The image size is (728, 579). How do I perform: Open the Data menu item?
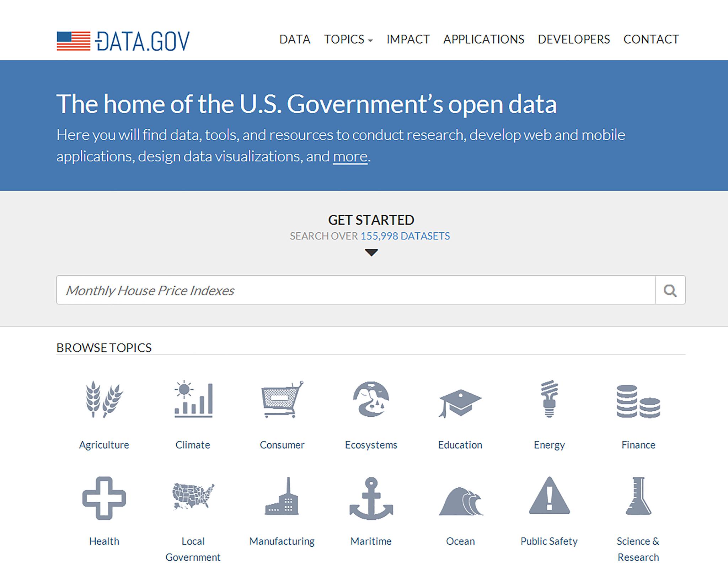(x=295, y=39)
